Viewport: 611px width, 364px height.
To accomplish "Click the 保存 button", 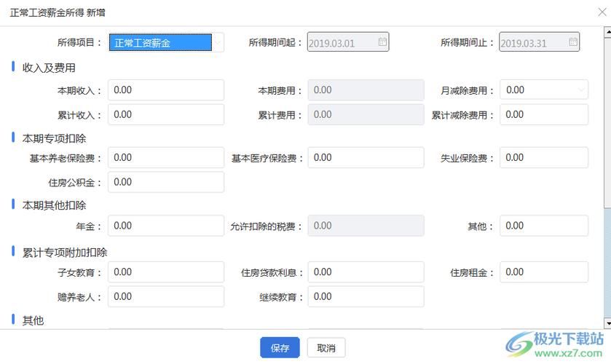I will [280, 348].
